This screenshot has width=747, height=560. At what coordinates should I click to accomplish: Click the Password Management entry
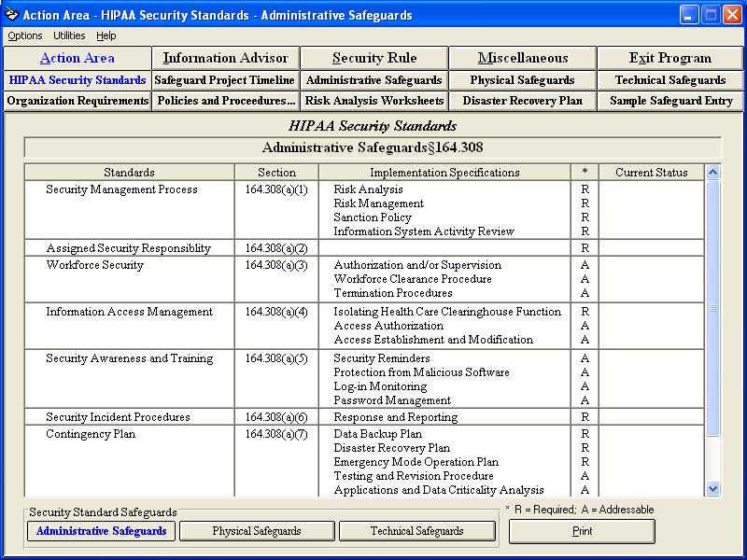[392, 400]
